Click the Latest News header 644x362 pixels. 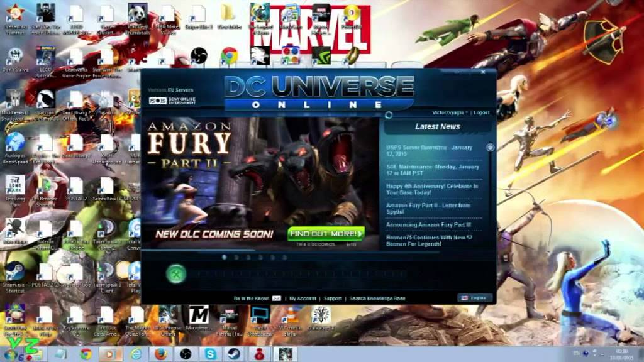click(438, 126)
